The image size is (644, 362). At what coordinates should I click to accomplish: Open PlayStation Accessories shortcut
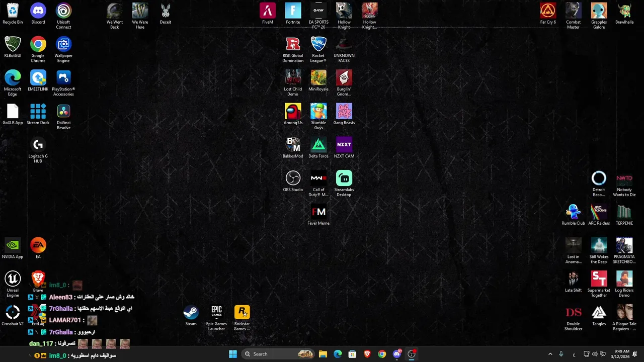pos(63,83)
